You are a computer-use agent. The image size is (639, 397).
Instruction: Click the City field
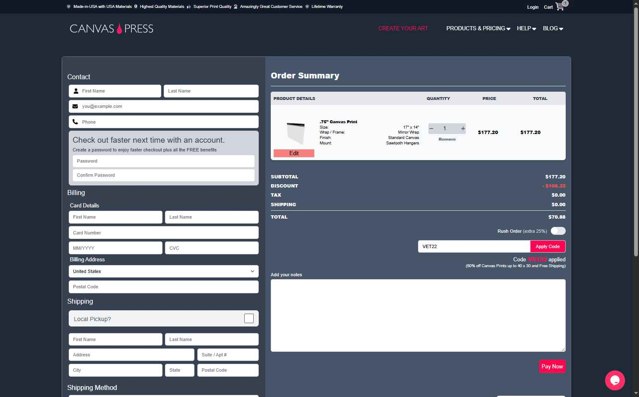[x=115, y=370]
